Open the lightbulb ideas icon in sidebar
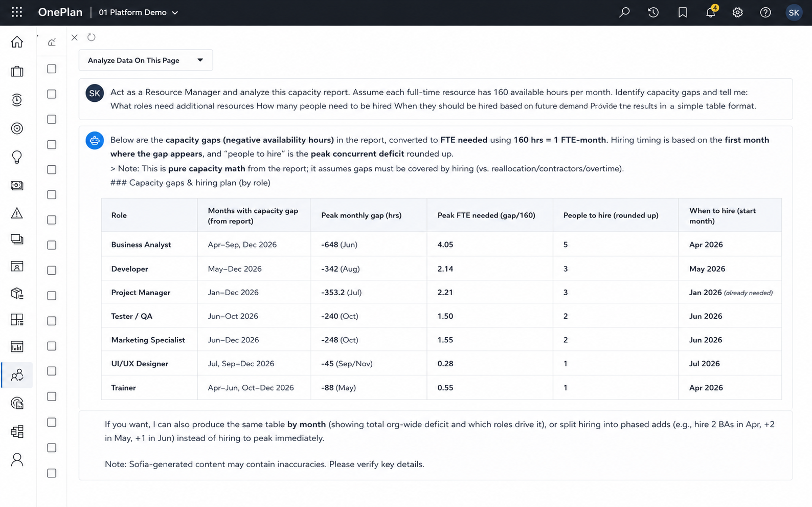 (x=17, y=157)
